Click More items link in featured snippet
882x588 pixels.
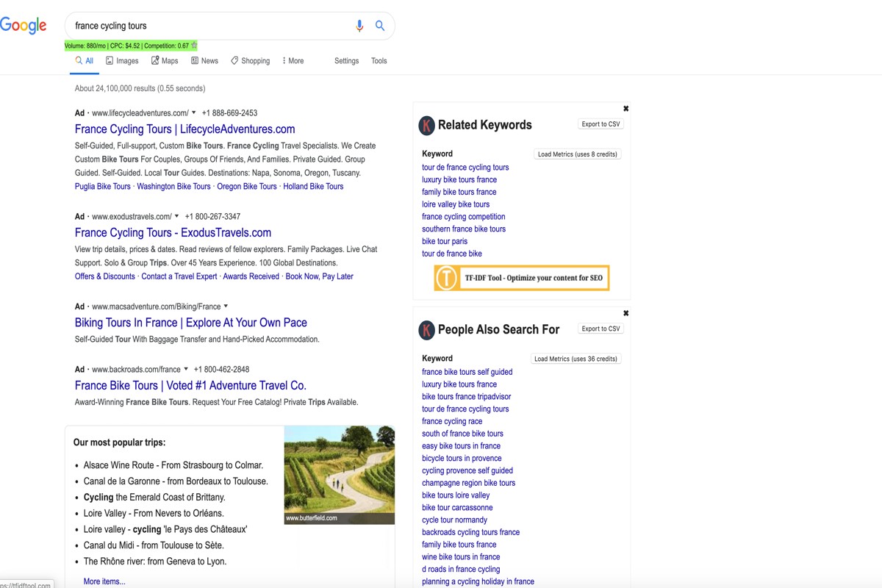104,581
